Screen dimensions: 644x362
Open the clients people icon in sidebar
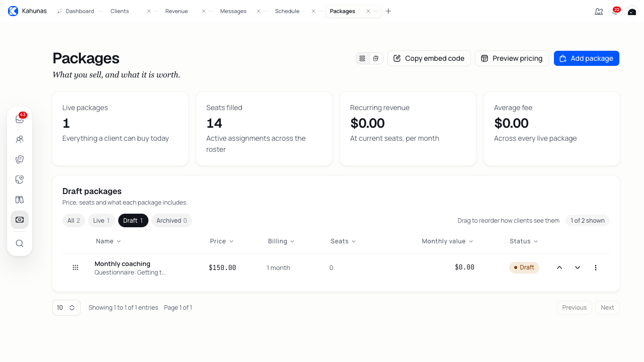pos(20,139)
